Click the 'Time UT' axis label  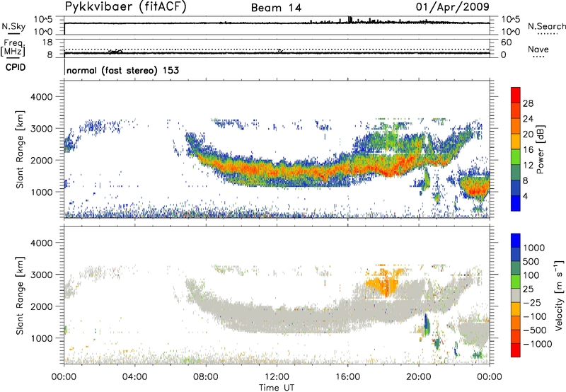click(x=277, y=388)
